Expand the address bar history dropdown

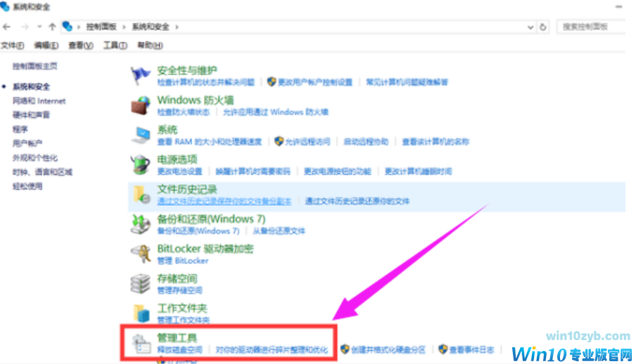tap(530, 27)
